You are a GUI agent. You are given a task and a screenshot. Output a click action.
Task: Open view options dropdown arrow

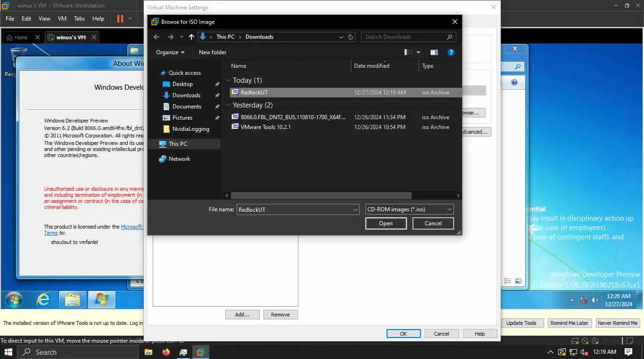(418, 52)
